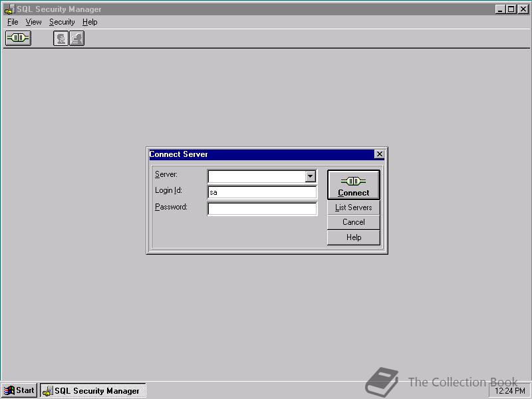Select SQL Security Manager taskbar button
The image size is (532, 399).
pos(93,390)
